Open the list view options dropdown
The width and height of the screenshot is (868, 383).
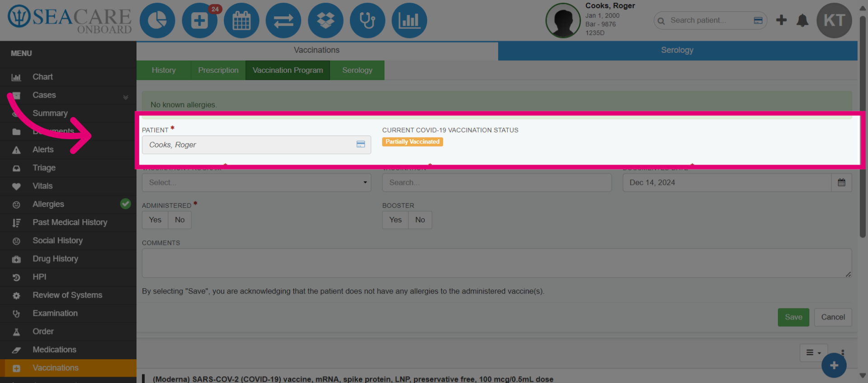[814, 353]
